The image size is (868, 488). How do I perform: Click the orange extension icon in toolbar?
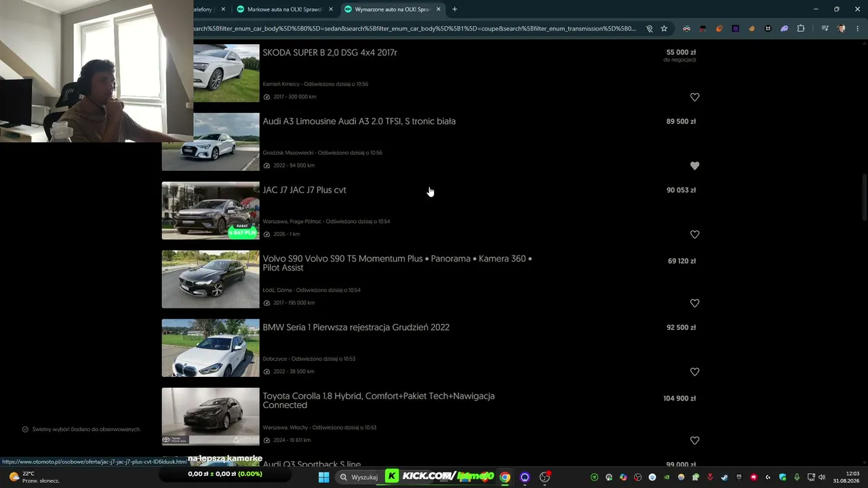pos(719,28)
